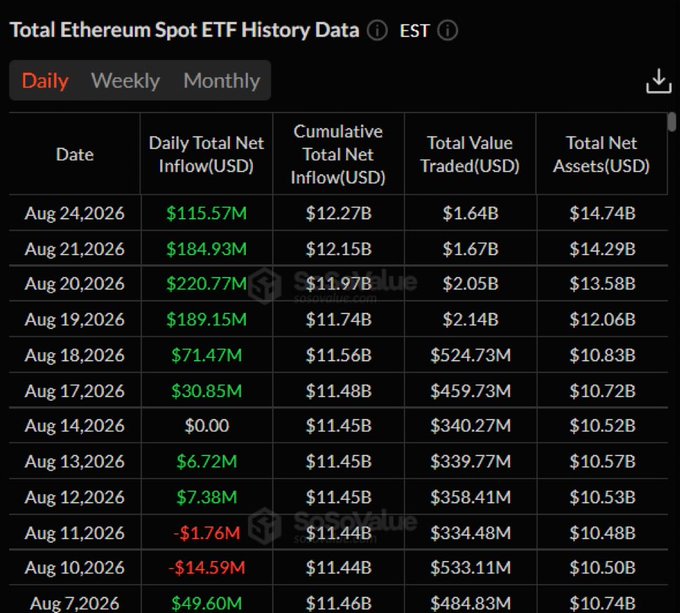This screenshot has width=680, height=613.
Task: Select the Aug 18,2026 date cell
Action: (x=75, y=355)
